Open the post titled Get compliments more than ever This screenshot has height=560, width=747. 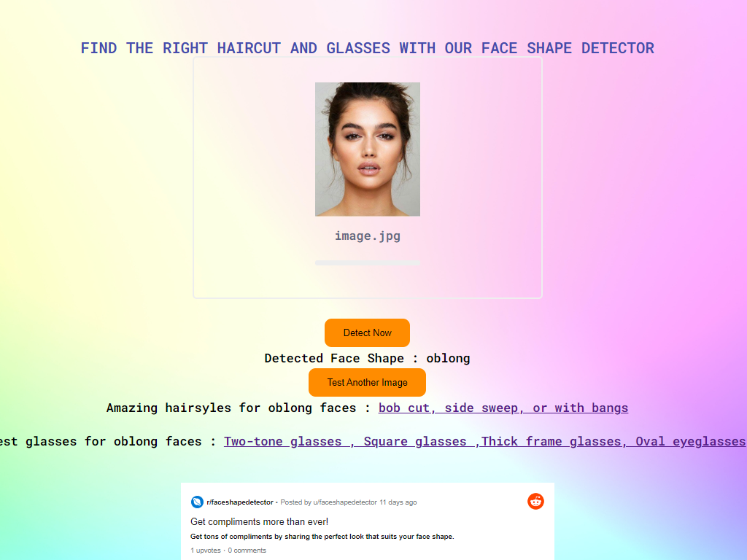point(259,522)
